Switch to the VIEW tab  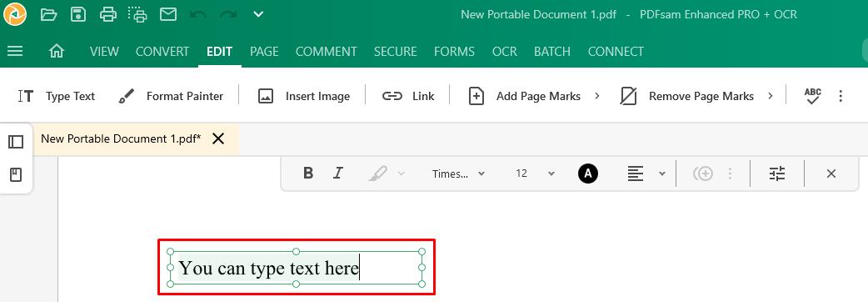click(x=104, y=52)
